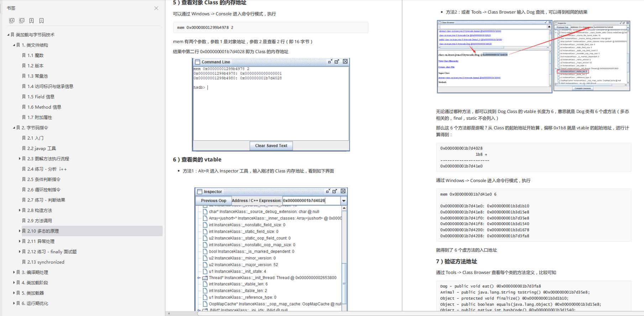The height and width of the screenshot is (316, 644).
Task: Click the line 0x000000001b7d4208: 0x000000001b7d3fa8
Action: point(485,236)
